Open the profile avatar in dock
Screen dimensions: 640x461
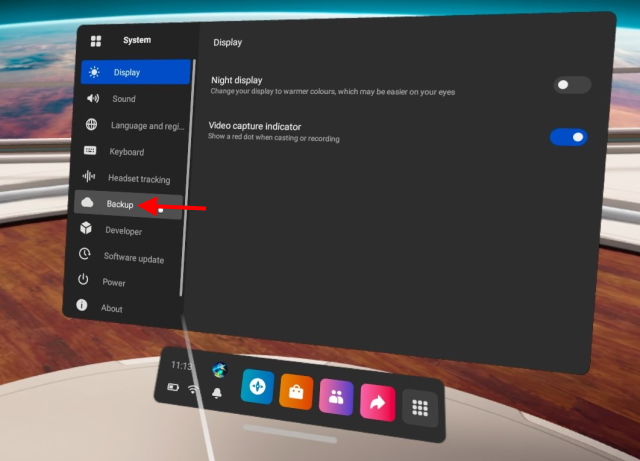click(220, 370)
